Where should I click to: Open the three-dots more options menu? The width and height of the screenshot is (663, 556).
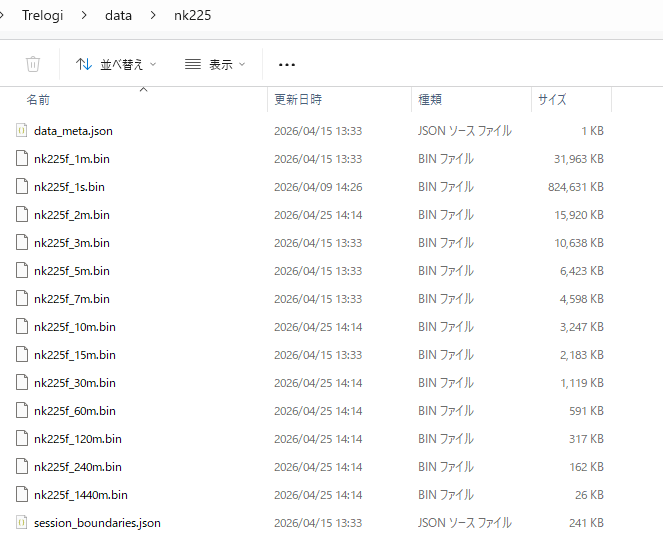pos(287,65)
